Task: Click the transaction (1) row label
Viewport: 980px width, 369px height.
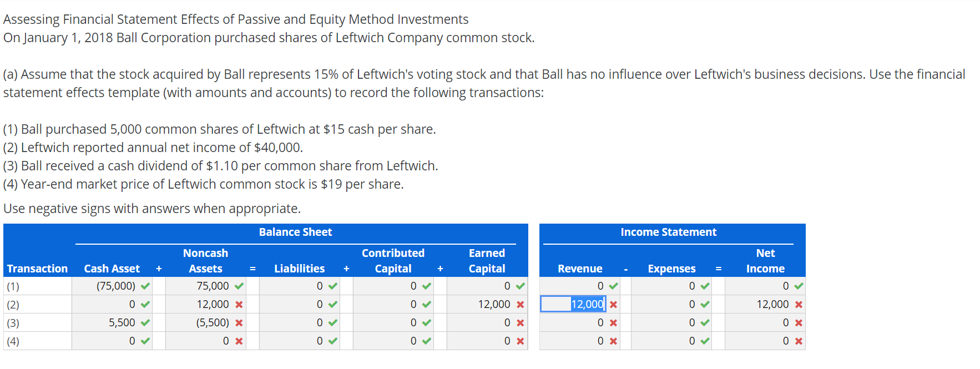Action: (x=12, y=286)
